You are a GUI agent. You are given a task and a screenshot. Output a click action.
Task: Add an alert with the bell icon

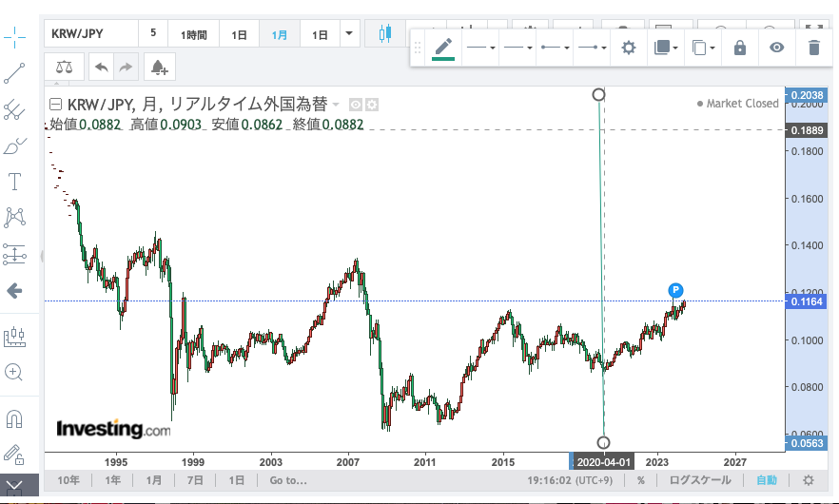coord(159,67)
